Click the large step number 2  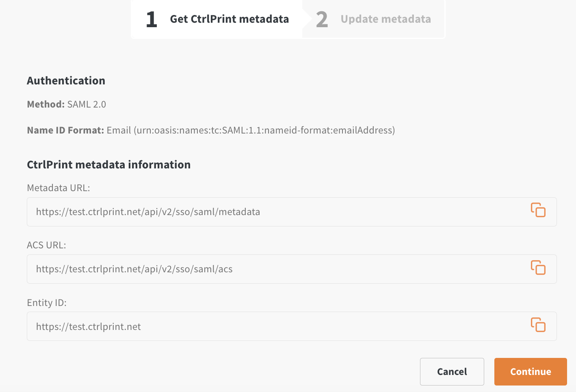322,19
